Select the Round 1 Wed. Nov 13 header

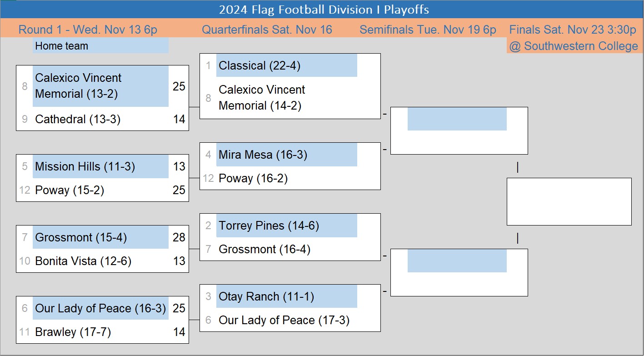pos(88,30)
